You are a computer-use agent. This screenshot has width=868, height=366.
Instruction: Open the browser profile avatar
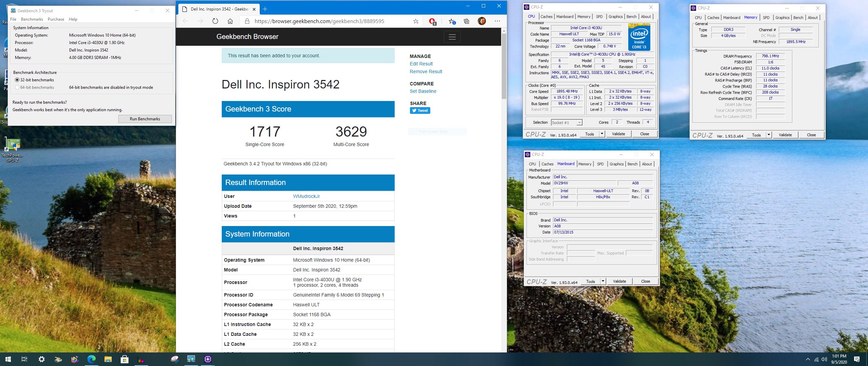[x=482, y=21]
